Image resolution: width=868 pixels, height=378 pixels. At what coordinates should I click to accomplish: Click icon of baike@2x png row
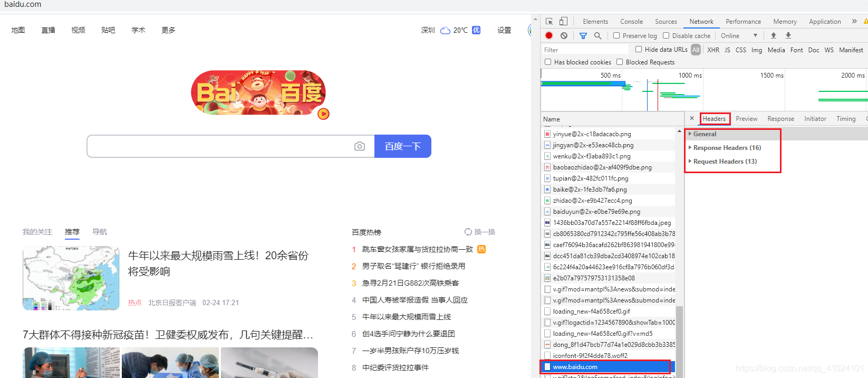[547, 190]
